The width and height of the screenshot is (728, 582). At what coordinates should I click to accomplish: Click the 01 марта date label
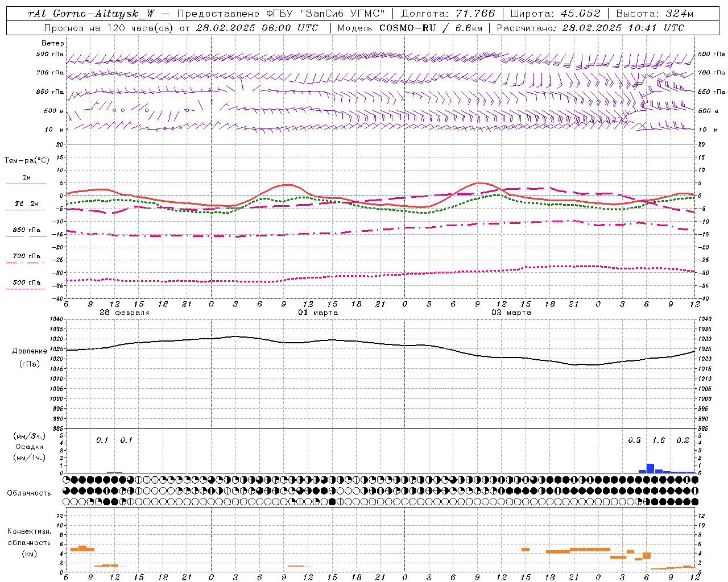coord(318,313)
